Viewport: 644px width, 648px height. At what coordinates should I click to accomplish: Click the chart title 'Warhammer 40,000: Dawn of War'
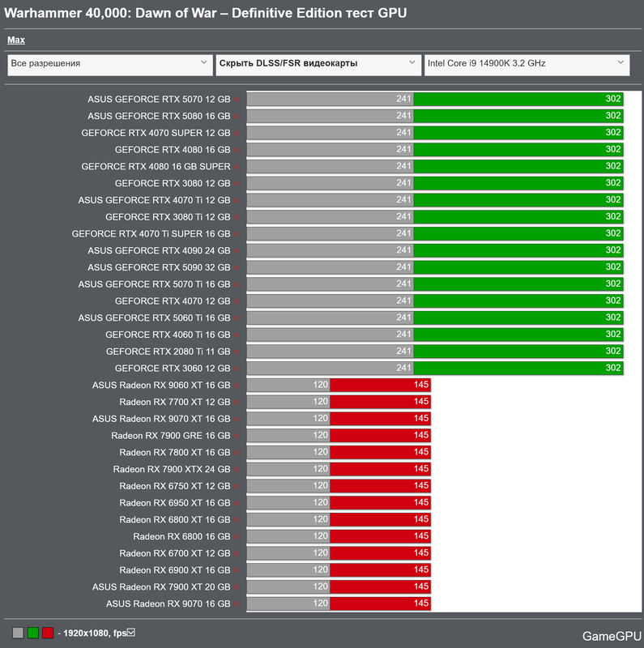point(110,13)
